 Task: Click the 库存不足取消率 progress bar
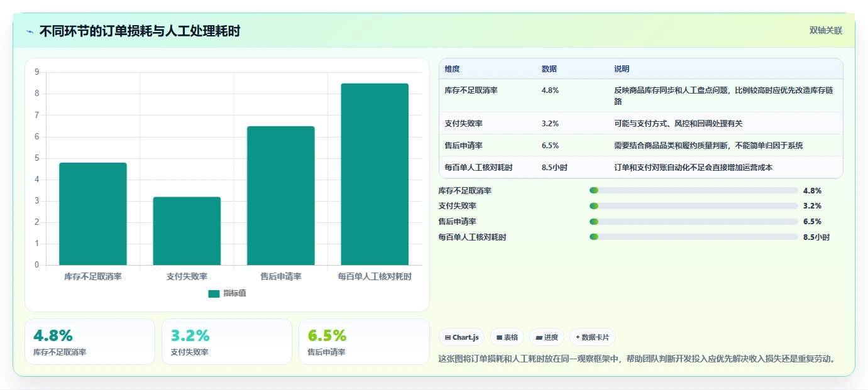(693, 190)
